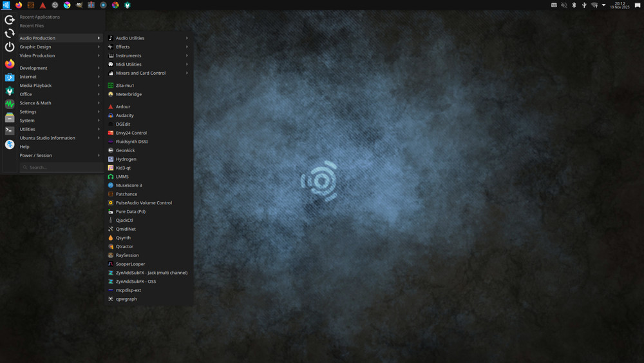
Task: Open Kid3-qt tag editor
Action: click(149, 168)
